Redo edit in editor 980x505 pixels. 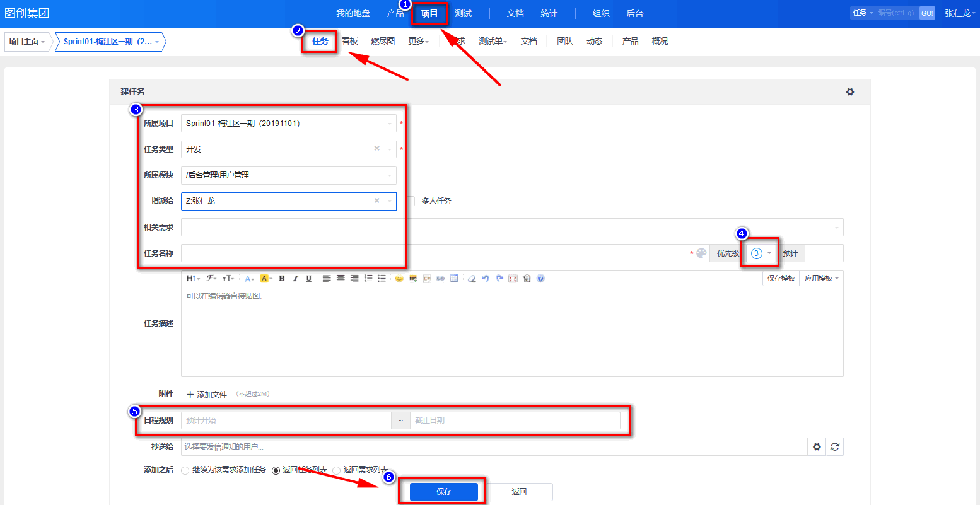(x=499, y=278)
